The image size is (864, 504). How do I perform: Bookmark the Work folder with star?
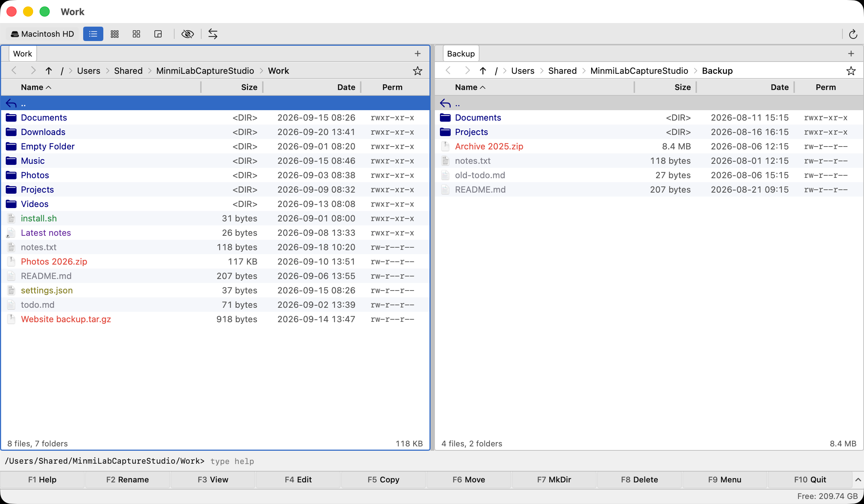pos(418,71)
